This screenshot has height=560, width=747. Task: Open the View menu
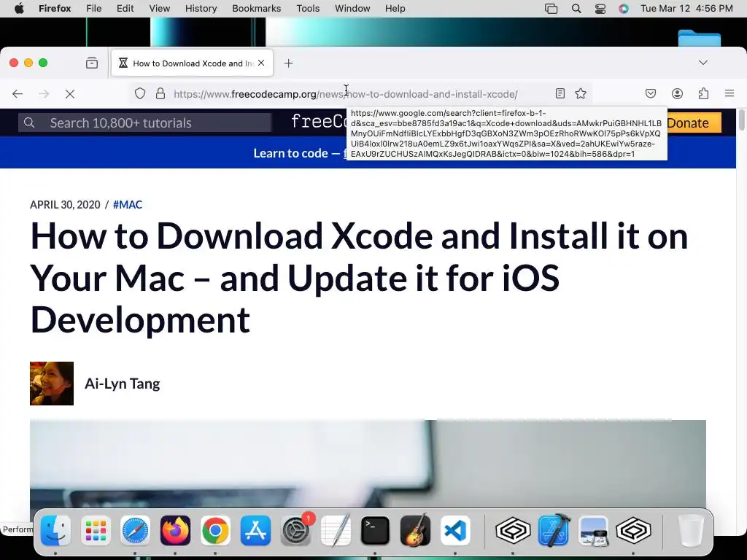coord(159,8)
